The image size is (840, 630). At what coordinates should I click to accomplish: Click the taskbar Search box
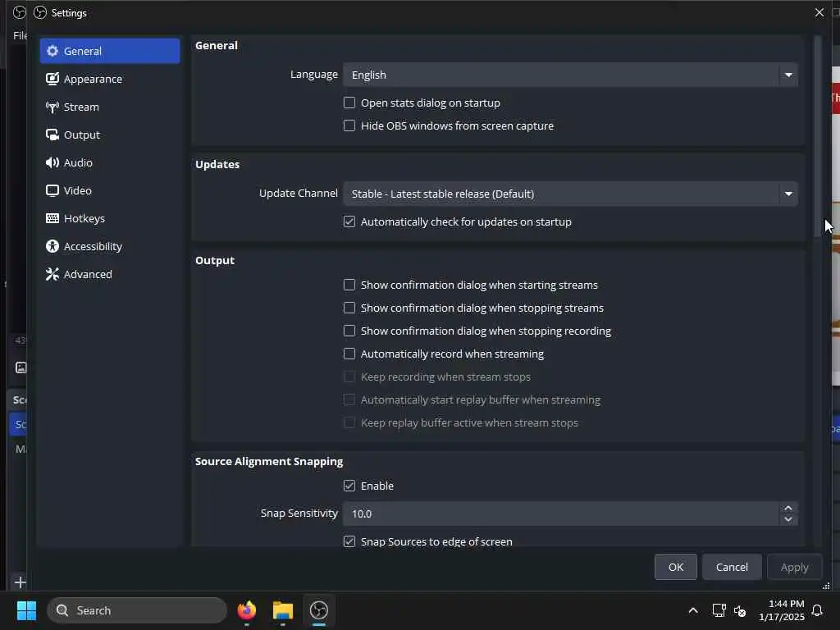tap(137, 610)
